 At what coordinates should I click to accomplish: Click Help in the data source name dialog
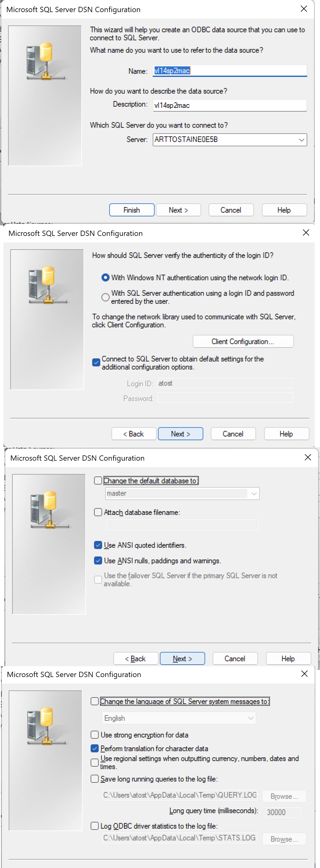click(284, 210)
